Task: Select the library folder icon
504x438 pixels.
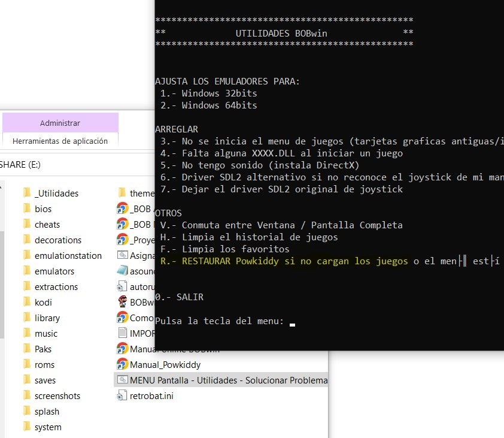Action: (x=27, y=318)
